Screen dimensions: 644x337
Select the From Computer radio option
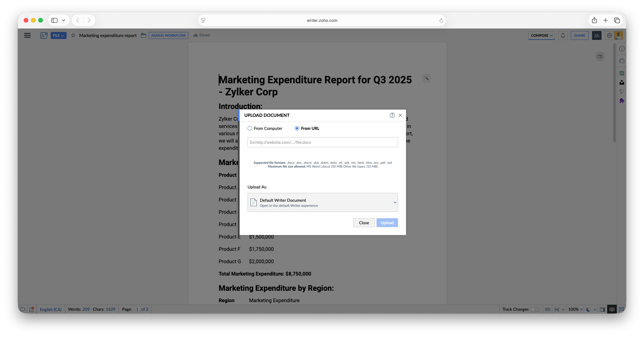(250, 128)
